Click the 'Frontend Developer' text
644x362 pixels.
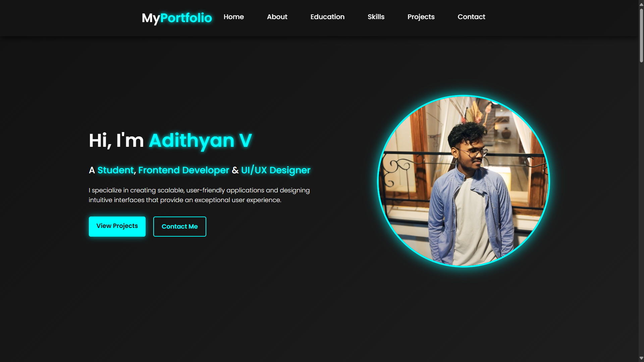(x=183, y=170)
